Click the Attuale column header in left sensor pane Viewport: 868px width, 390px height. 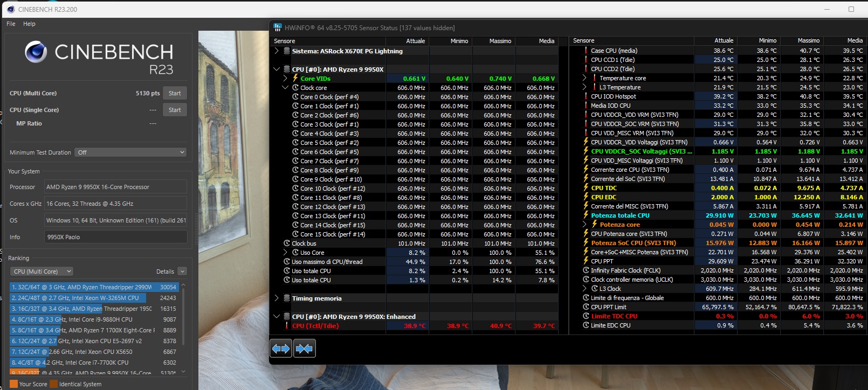[415, 41]
